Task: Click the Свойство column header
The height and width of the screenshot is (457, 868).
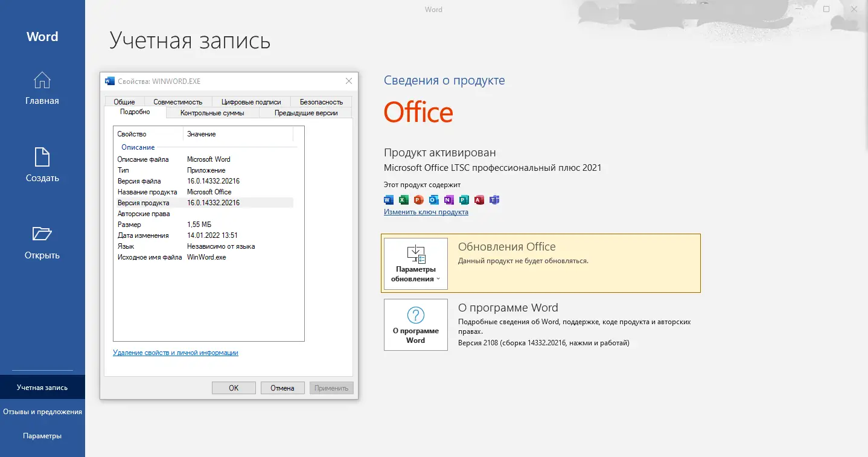Action: pos(148,134)
